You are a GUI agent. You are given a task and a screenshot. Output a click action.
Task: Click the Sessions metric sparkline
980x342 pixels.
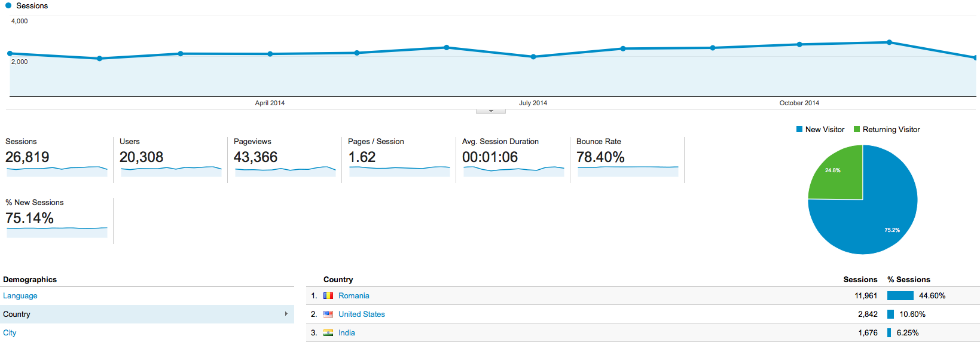tap(57, 170)
